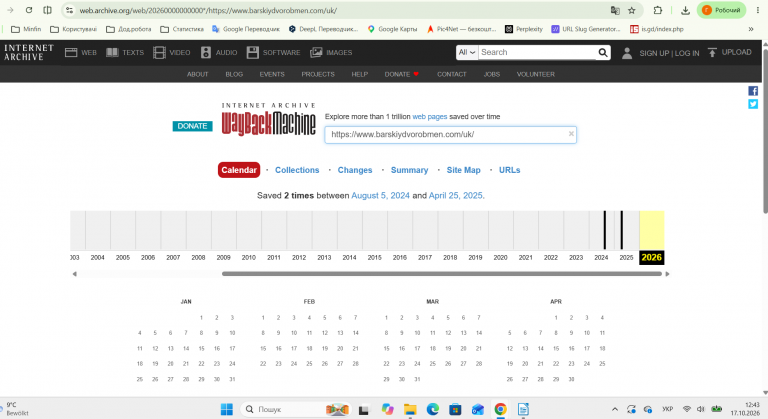Expand the All search scope dropdown
This screenshot has height=419, width=768.
coord(467,52)
